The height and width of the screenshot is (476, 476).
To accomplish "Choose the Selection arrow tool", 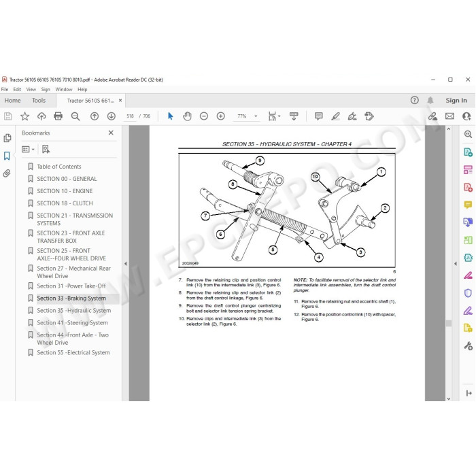I will tap(170, 116).
